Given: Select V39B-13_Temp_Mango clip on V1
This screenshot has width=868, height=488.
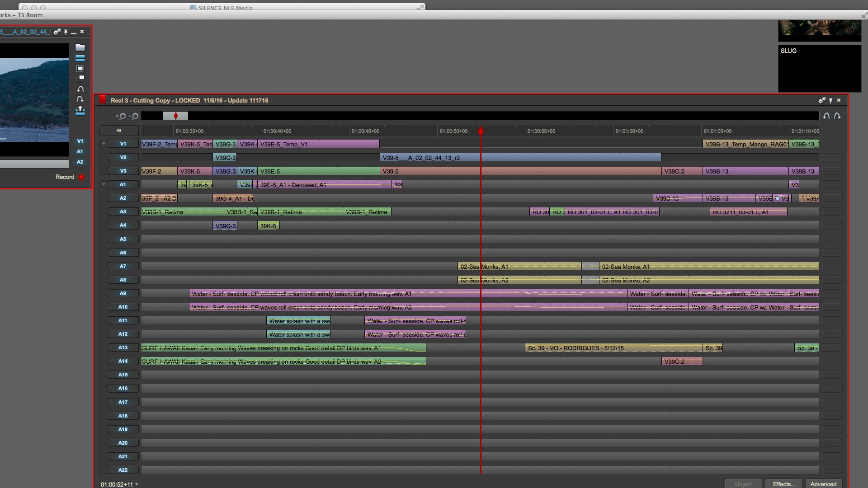Looking at the screenshot, I should [x=746, y=144].
